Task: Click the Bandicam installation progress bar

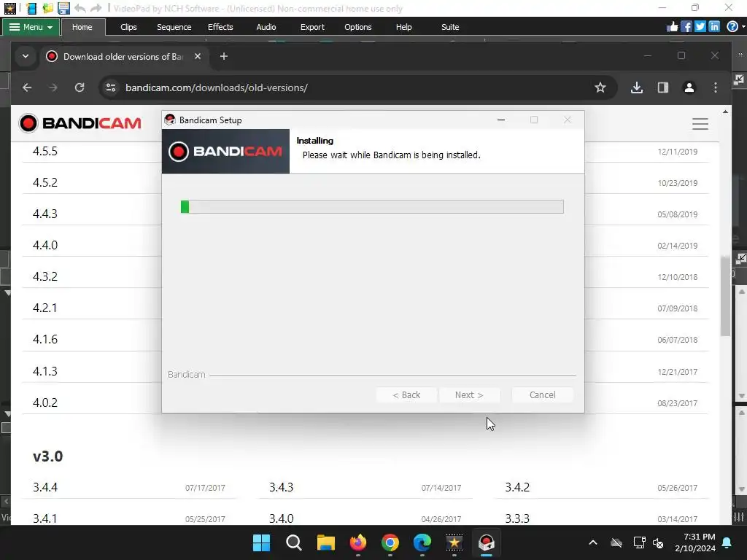Action: click(x=372, y=206)
